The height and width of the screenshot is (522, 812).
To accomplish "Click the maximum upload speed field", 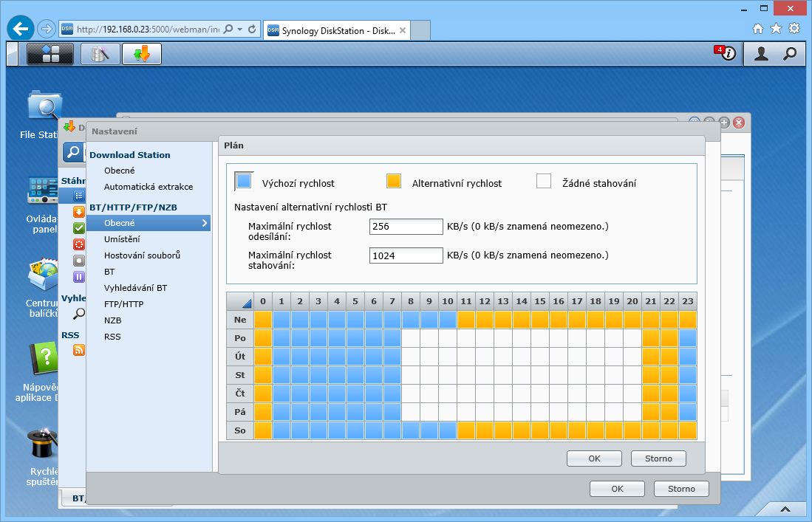I will (x=406, y=226).
